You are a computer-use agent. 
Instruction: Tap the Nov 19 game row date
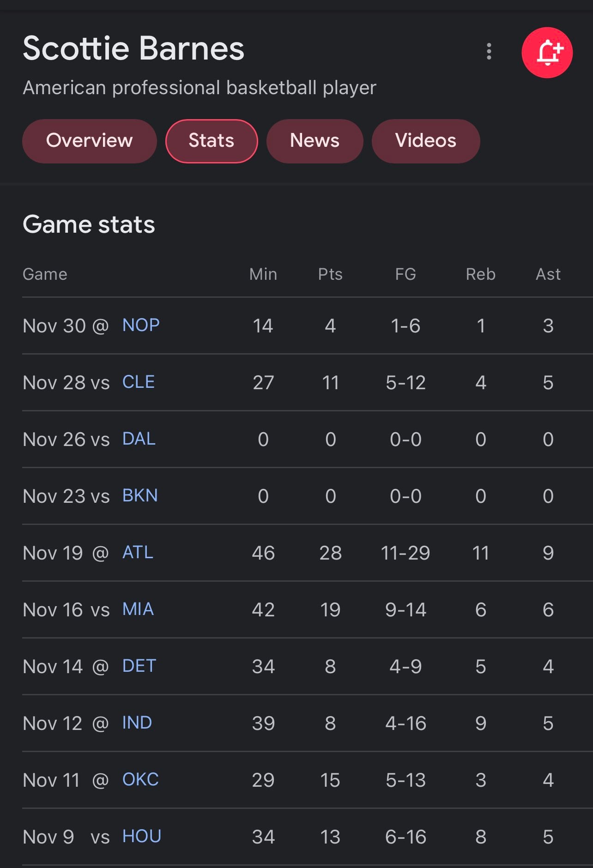pyautogui.click(x=53, y=553)
